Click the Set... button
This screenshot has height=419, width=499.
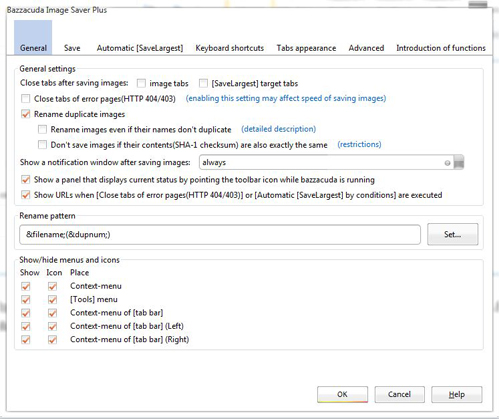453,234
